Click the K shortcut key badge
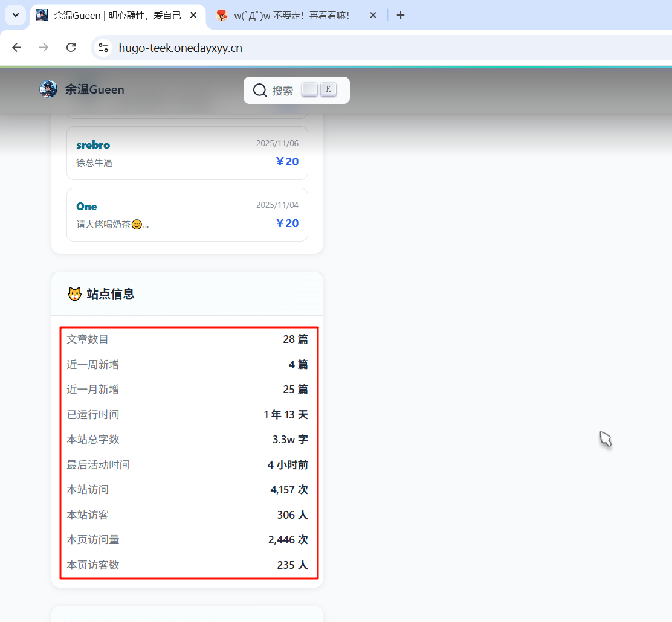The height and width of the screenshot is (622, 672). 328,89
